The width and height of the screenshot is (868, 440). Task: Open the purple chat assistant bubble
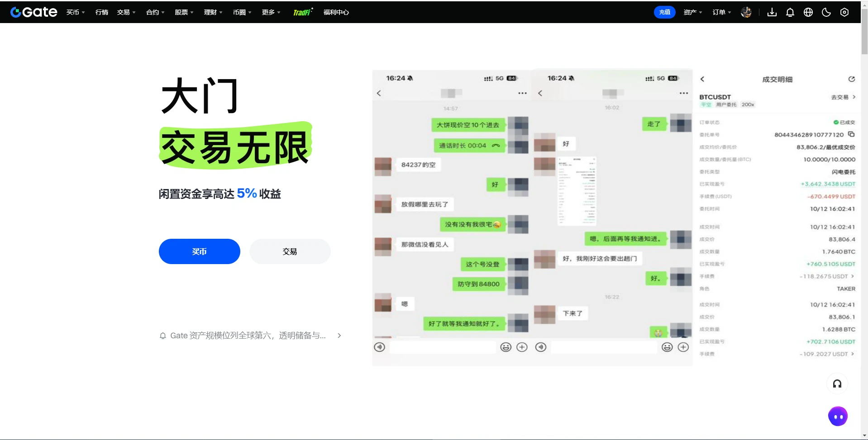point(838,416)
